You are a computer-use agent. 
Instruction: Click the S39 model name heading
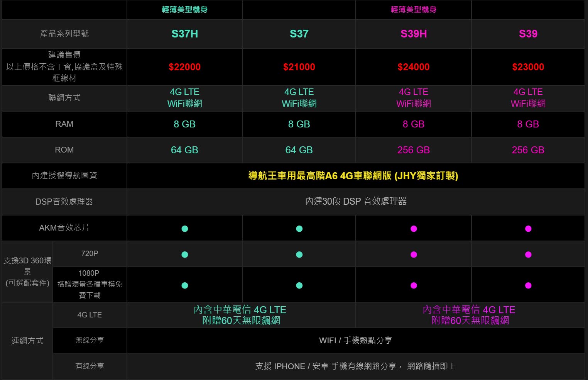528,34
